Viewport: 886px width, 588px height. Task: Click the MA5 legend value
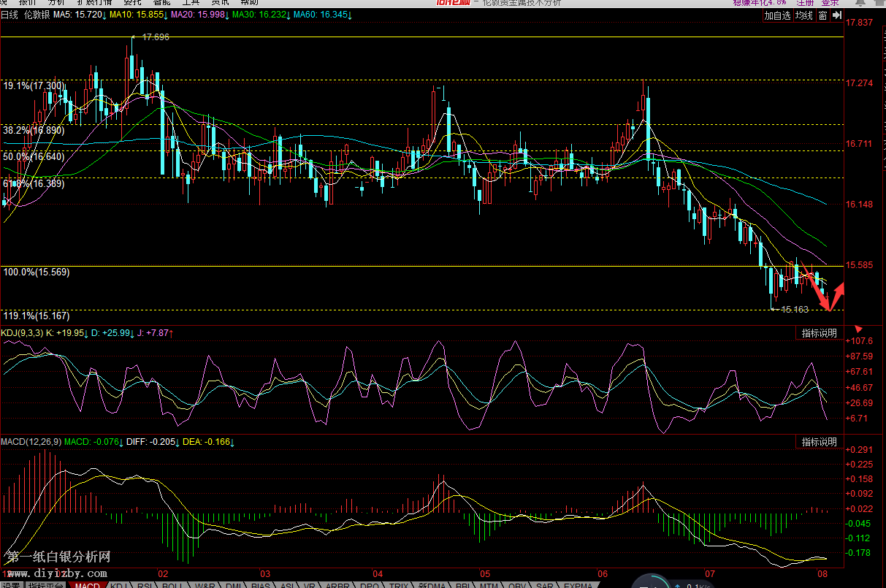[x=79, y=15]
